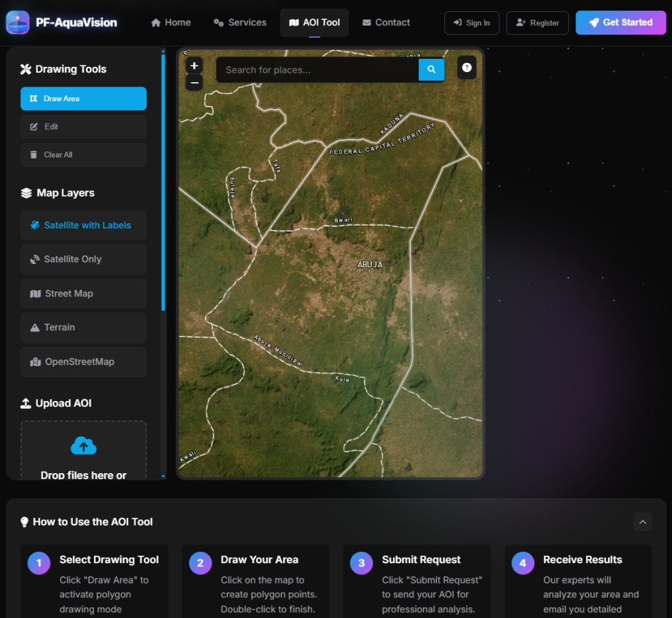Click the PF-AquaVision logo icon
672x618 pixels.
pos(18,22)
